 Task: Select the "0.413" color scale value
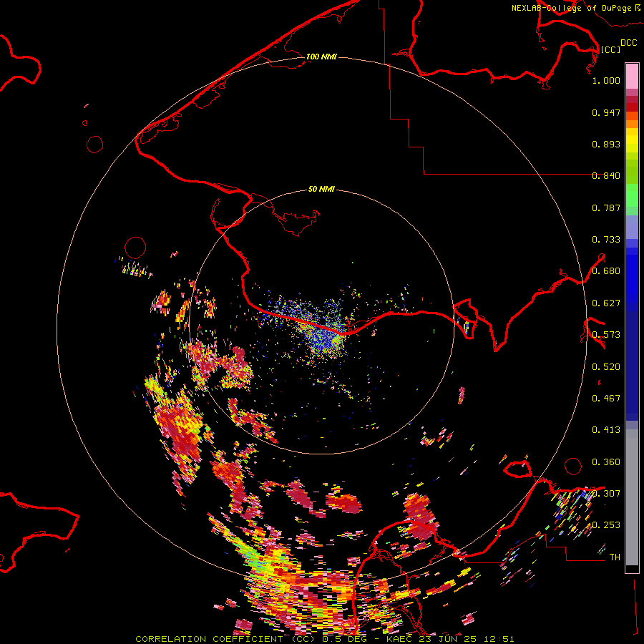(606, 430)
